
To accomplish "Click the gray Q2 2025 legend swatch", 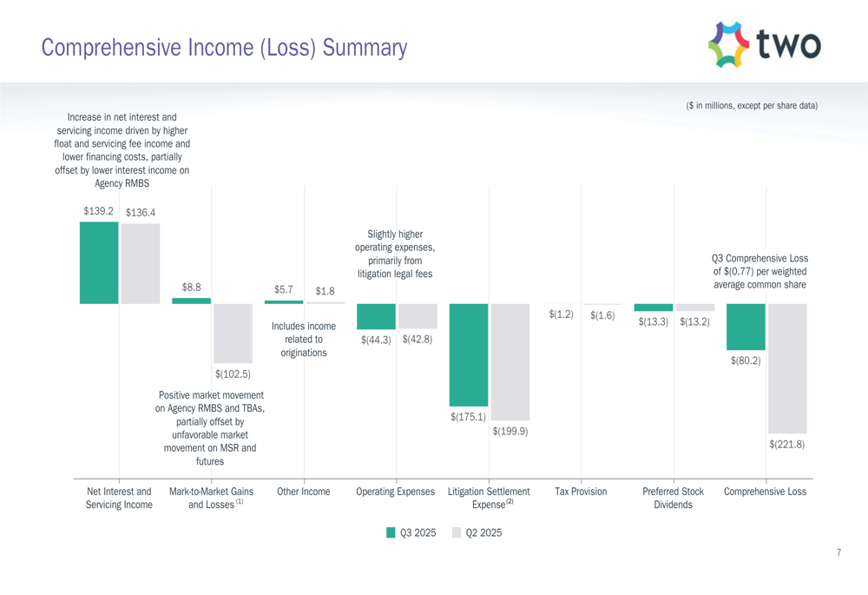I will point(457,532).
